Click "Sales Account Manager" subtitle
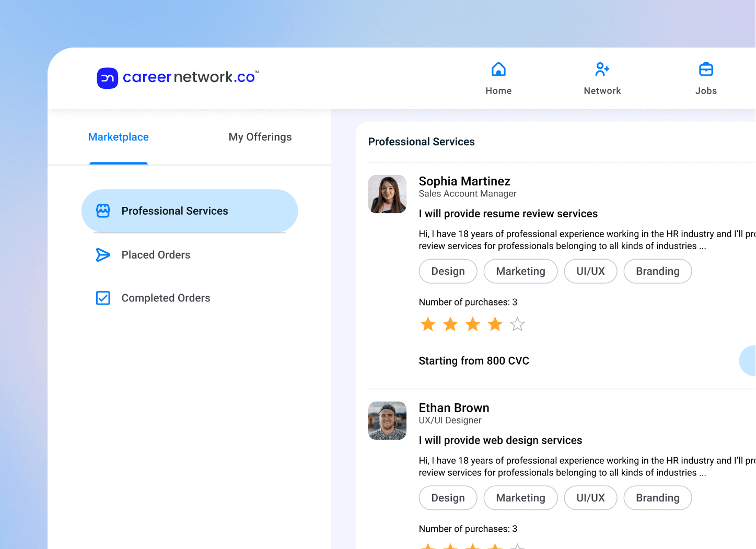The image size is (756, 549). click(x=468, y=194)
